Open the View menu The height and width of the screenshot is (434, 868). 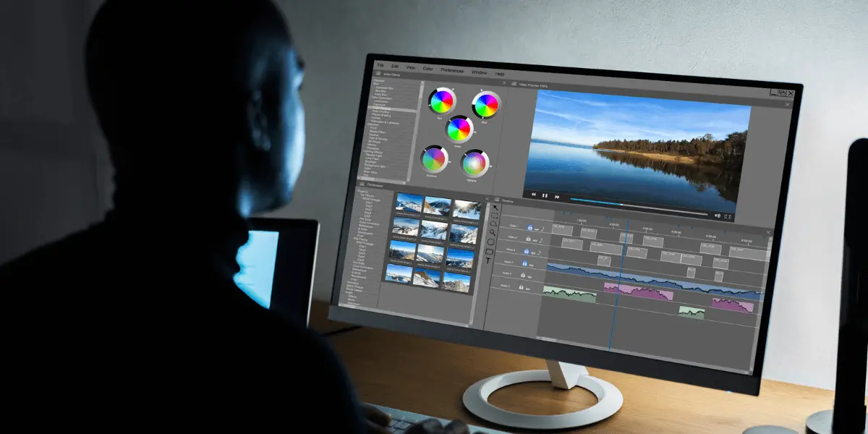pyautogui.click(x=411, y=67)
